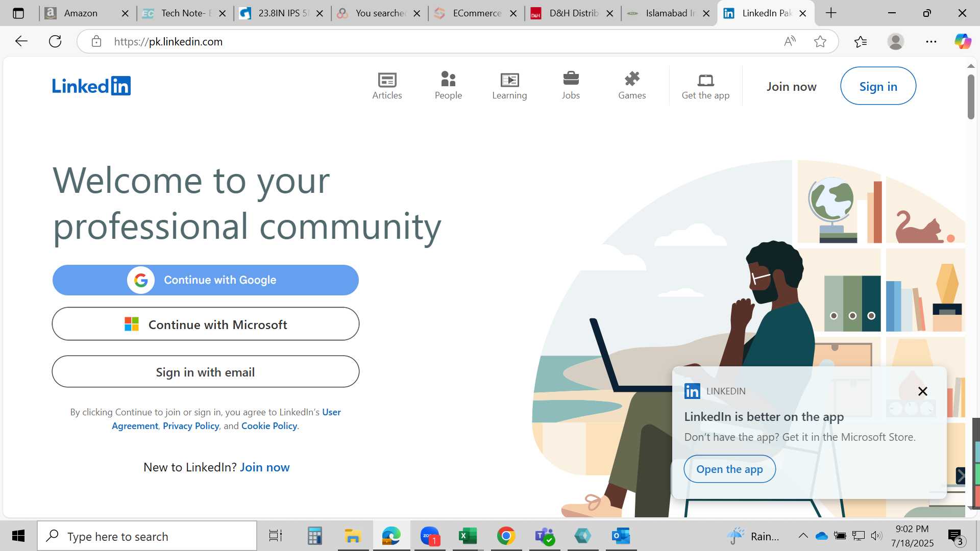Refresh the page
Image resolution: width=980 pixels, height=551 pixels.
click(x=55, y=41)
